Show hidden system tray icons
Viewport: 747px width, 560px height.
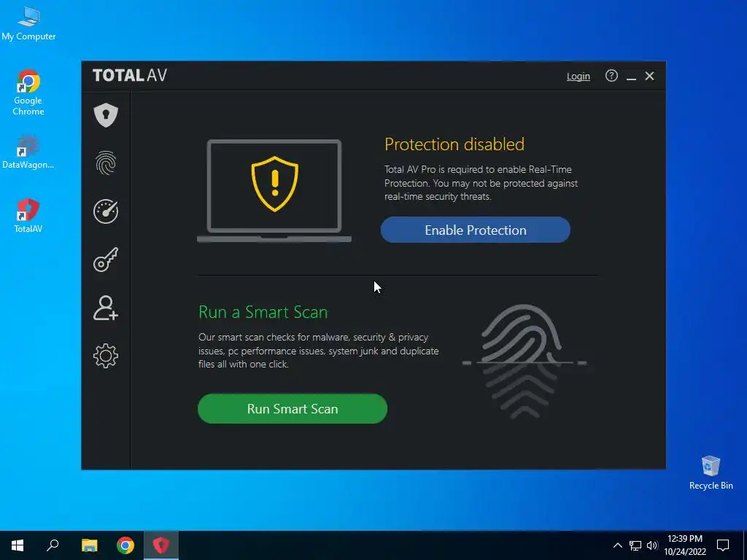pos(617,545)
